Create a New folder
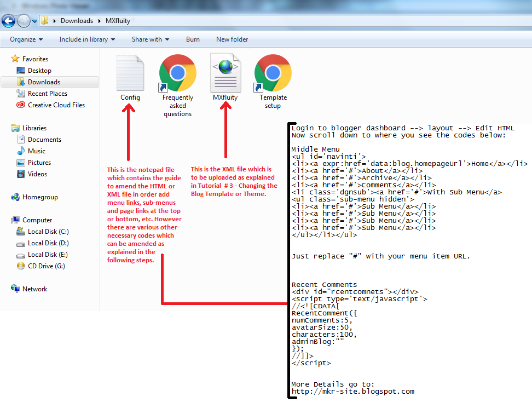This screenshot has width=532, height=414. click(x=232, y=39)
